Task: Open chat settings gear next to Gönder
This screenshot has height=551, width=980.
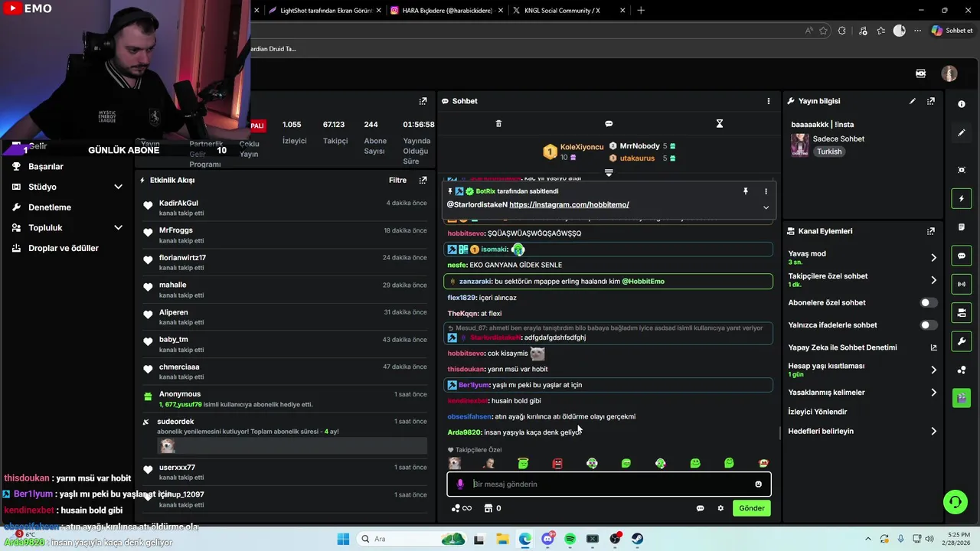Action: [x=720, y=508]
